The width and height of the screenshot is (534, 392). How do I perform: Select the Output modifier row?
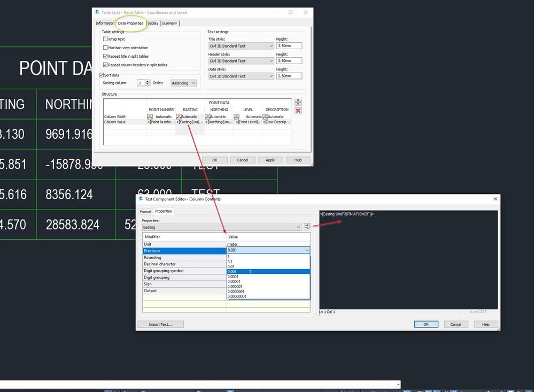(184, 291)
